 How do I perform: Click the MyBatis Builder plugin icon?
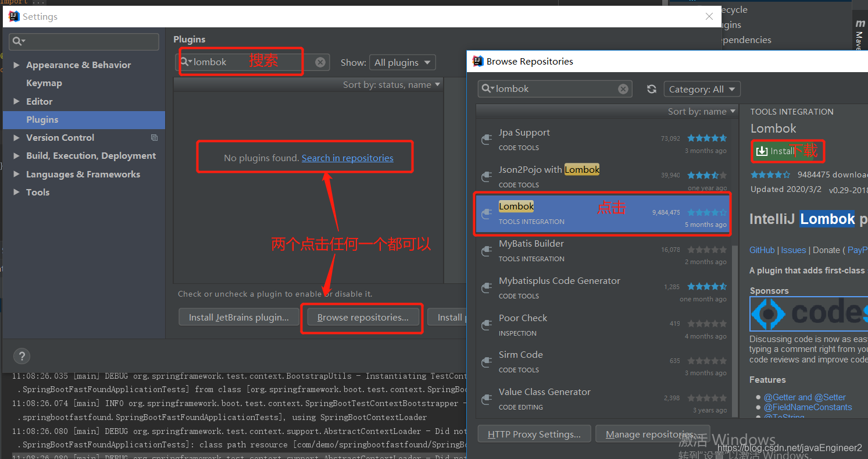[x=487, y=251]
